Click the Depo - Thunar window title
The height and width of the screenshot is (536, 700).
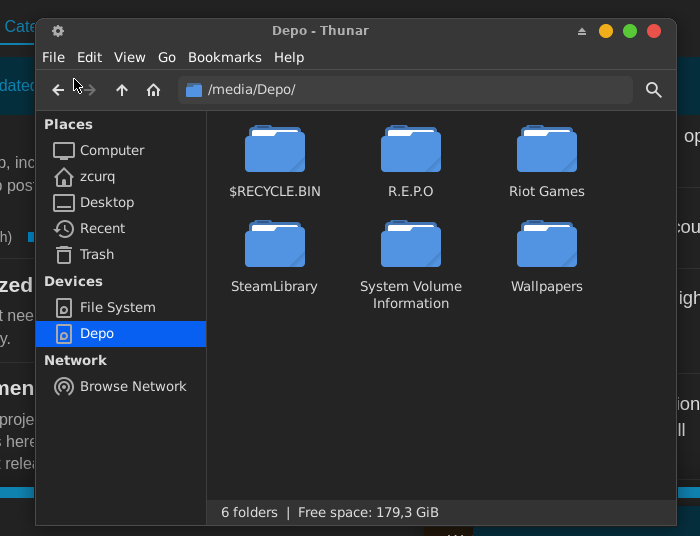coord(321,31)
